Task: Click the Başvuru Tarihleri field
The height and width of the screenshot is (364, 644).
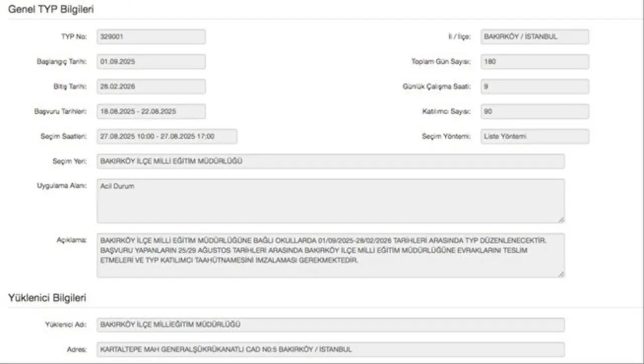Action: (x=151, y=112)
